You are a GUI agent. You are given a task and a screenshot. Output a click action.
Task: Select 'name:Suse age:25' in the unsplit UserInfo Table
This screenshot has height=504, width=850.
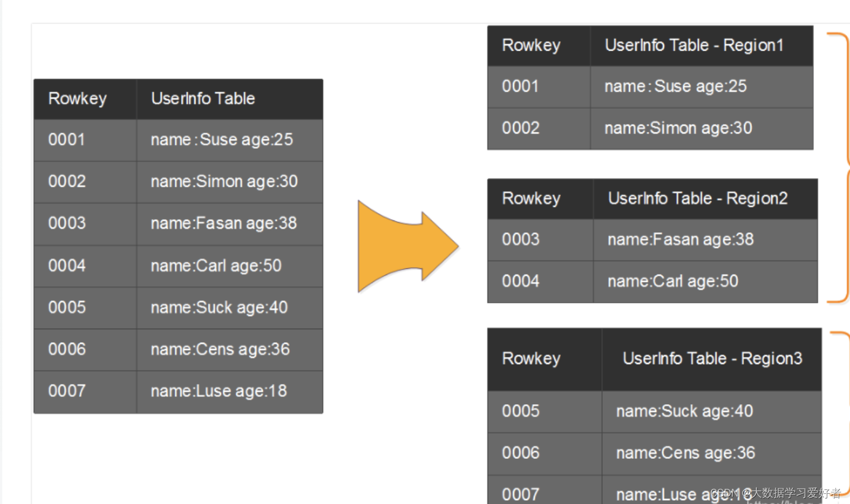222,140
